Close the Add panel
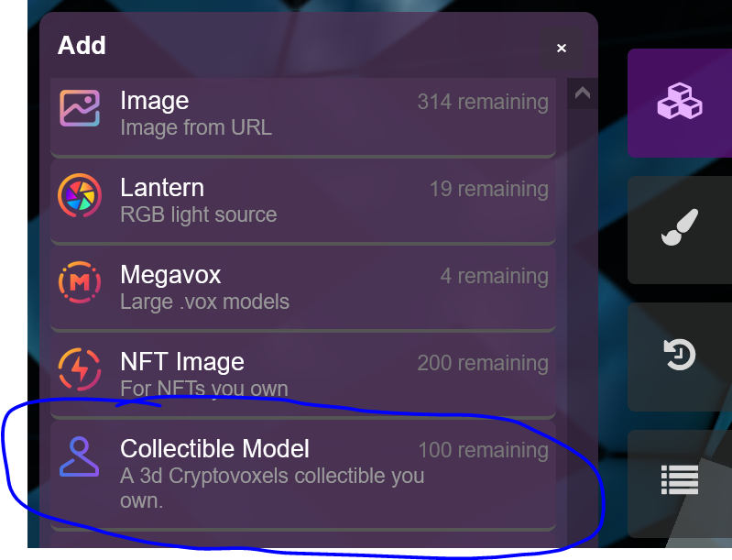This screenshot has height=560, width=732. coord(562,48)
